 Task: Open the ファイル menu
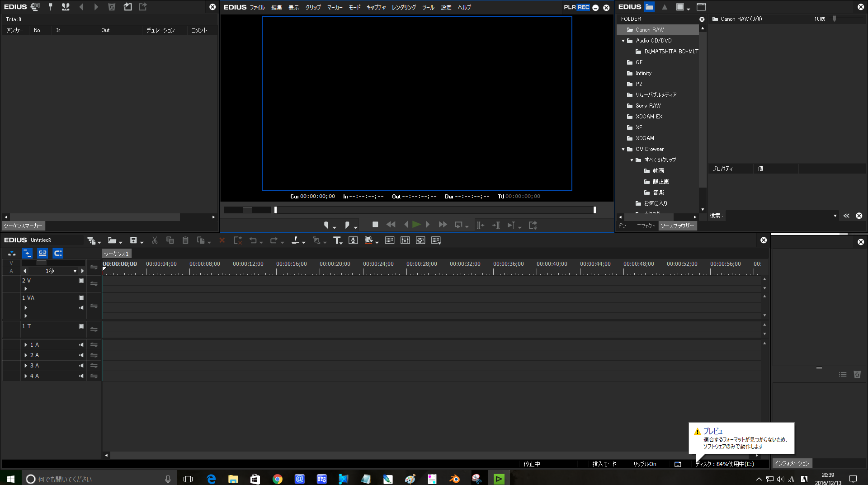pos(257,7)
